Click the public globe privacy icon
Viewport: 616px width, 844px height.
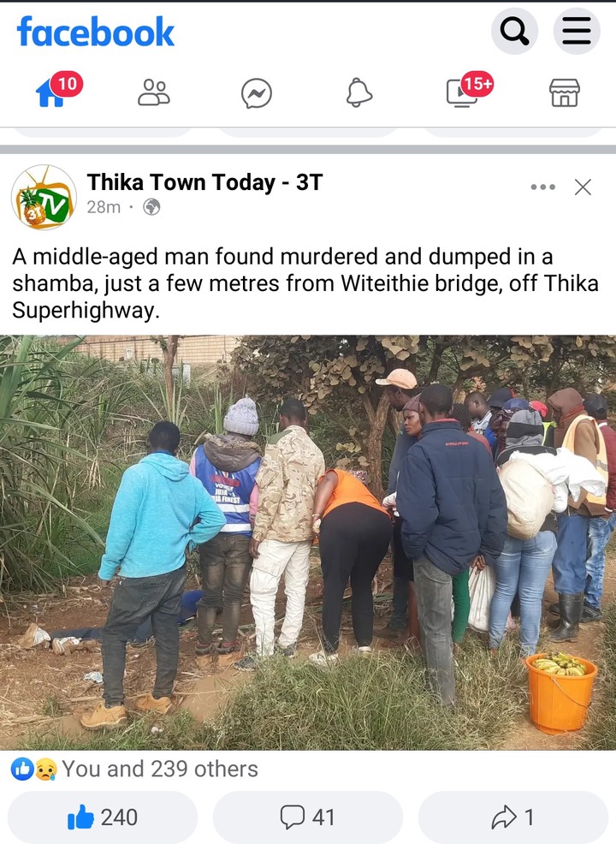151,207
